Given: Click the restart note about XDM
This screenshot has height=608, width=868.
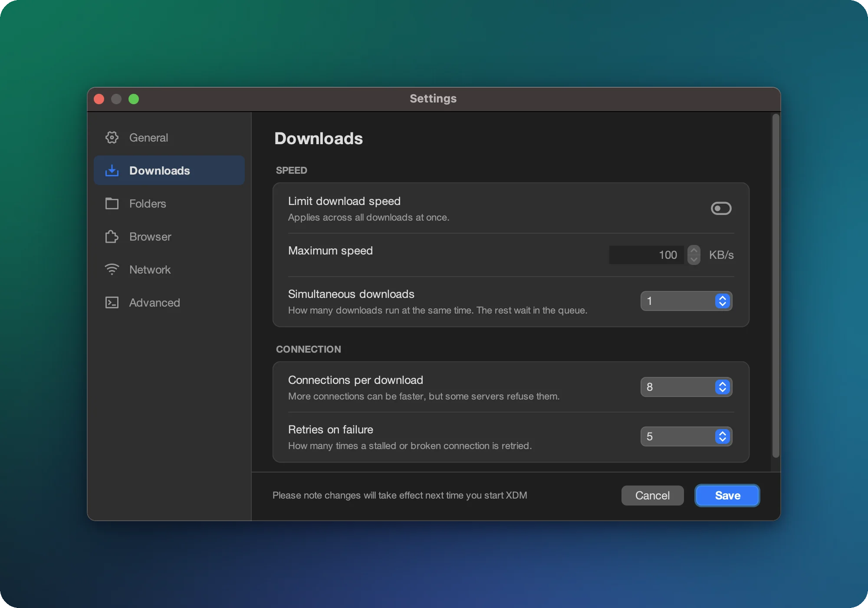Looking at the screenshot, I should click(400, 495).
